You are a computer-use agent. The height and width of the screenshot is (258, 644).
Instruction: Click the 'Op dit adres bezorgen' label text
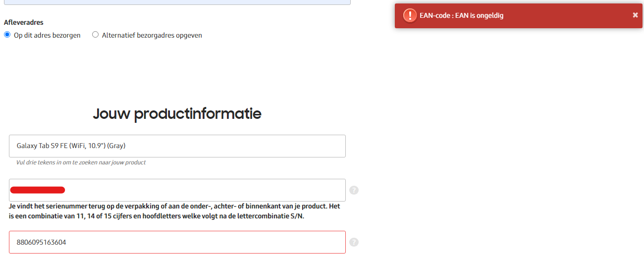pos(47,36)
